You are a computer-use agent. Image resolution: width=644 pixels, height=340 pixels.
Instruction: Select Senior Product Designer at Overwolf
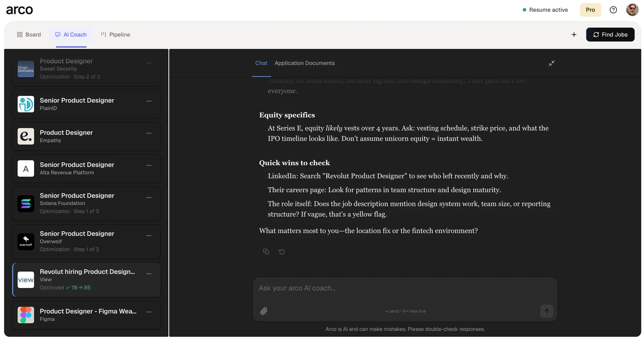[x=86, y=242]
